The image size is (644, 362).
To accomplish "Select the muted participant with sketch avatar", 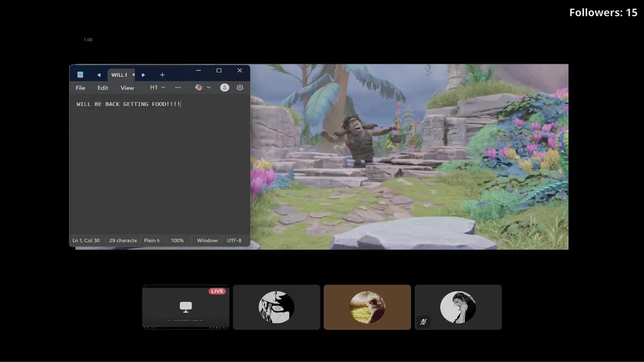I will (x=458, y=307).
